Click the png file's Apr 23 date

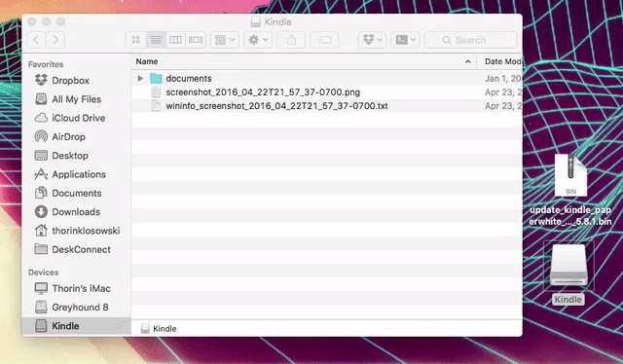tap(503, 92)
